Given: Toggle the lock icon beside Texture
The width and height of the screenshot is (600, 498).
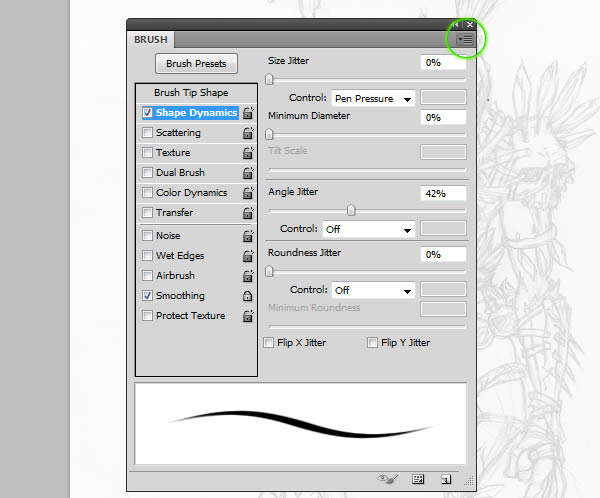Looking at the screenshot, I should (x=248, y=153).
